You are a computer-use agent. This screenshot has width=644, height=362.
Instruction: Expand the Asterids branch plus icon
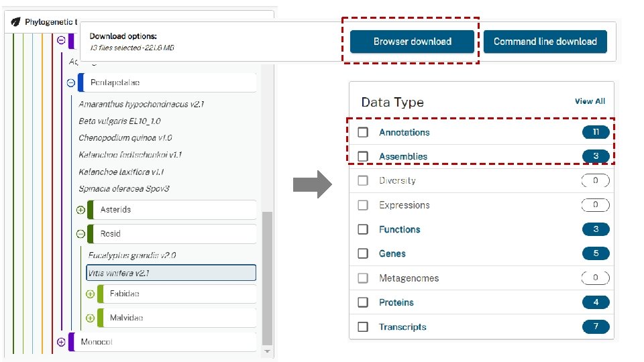[81, 210]
